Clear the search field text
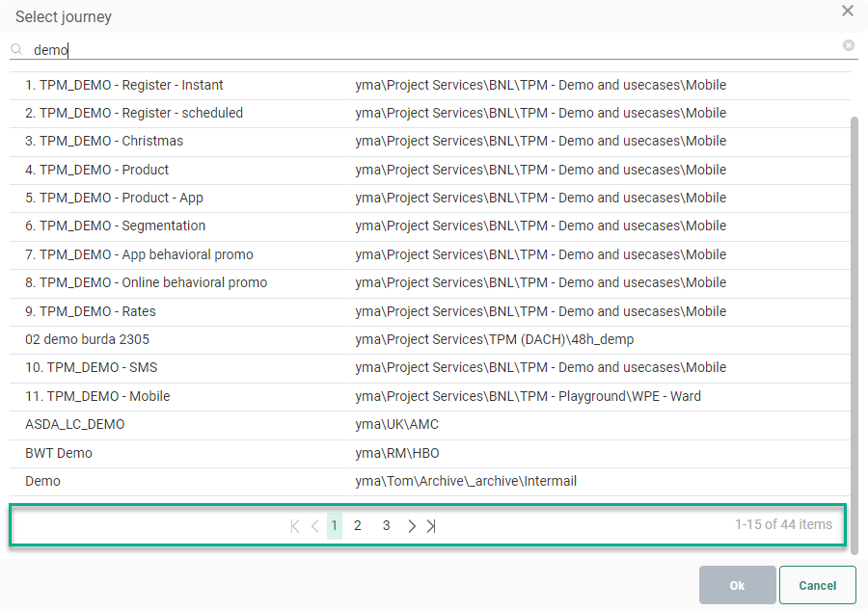 (849, 45)
